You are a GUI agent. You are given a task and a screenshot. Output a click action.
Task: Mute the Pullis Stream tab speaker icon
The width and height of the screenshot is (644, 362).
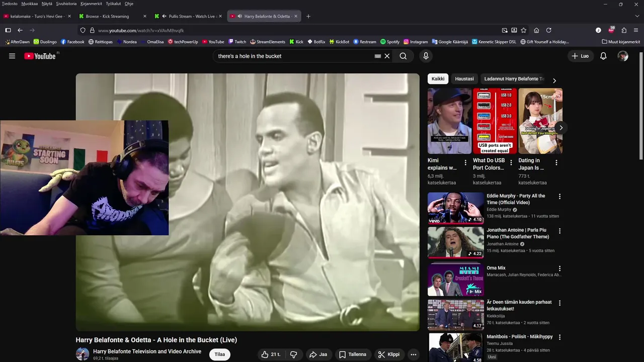click(164, 16)
